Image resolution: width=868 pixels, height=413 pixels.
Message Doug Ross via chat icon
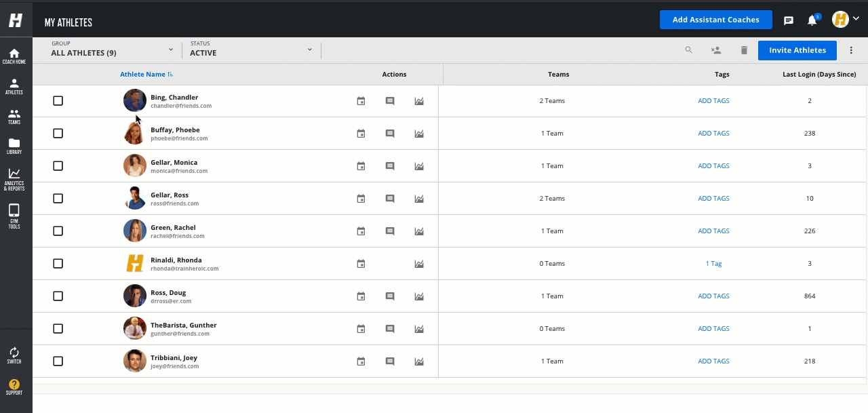tap(390, 296)
